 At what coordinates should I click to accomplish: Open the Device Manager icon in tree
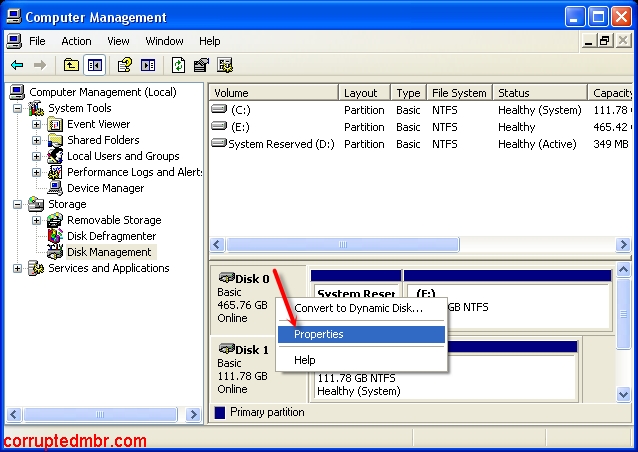56,188
